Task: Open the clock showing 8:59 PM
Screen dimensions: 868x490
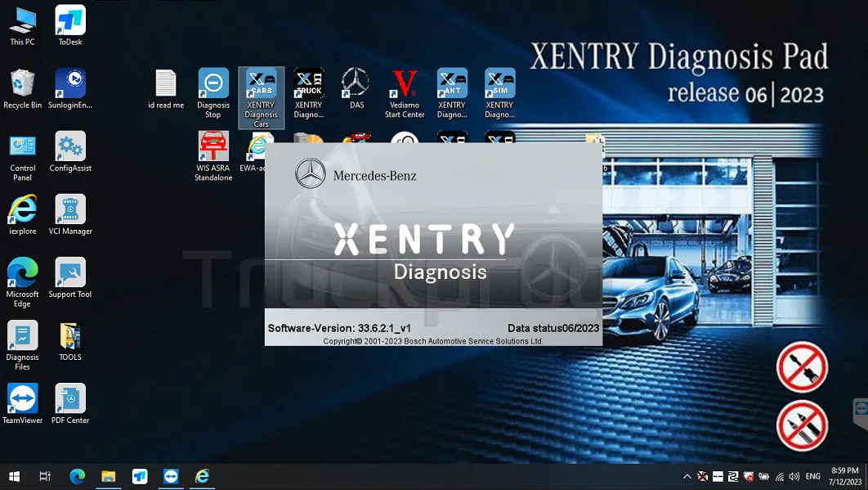Action: (x=845, y=476)
